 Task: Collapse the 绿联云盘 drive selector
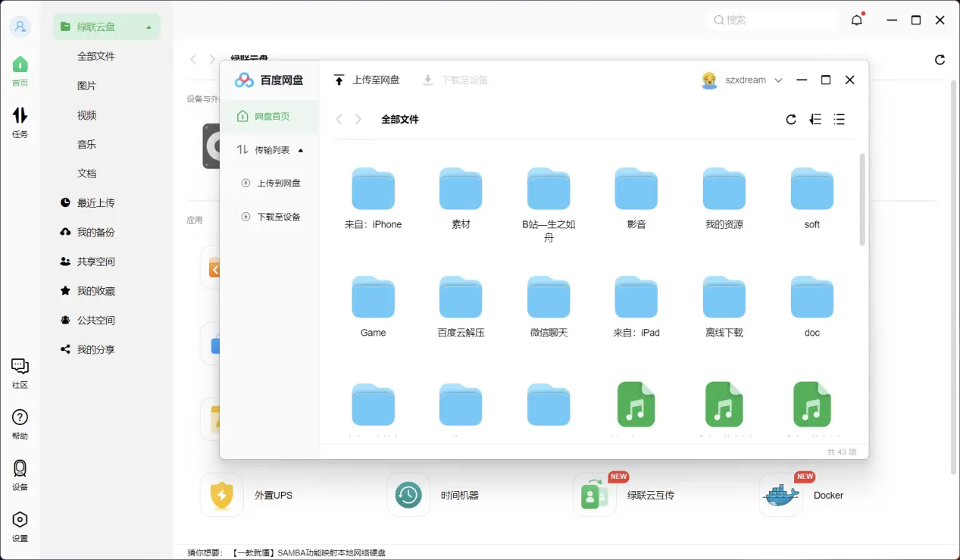click(x=149, y=26)
